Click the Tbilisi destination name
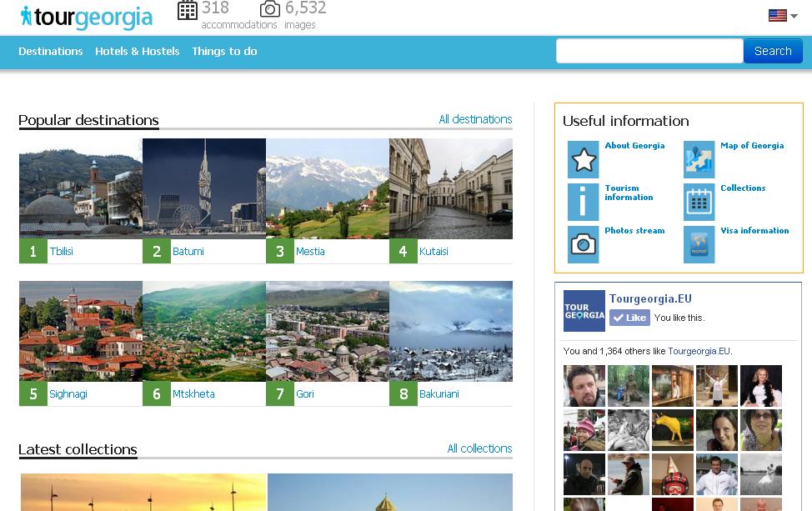812x511 pixels. click(x=61, y=251)
